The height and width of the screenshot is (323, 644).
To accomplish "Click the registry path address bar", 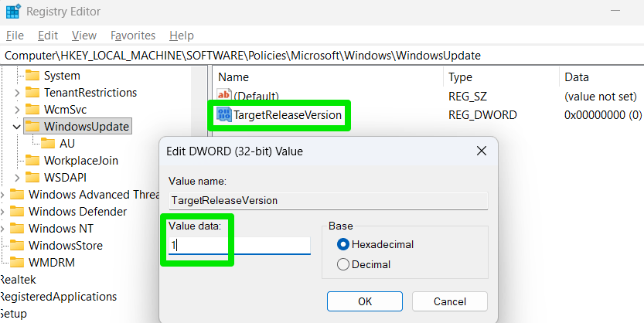I will click(x=309, y=56).
